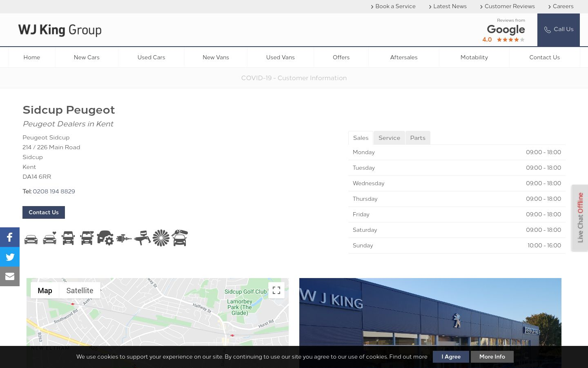The width and height of the screenshot is (588, 368).
Task: Open the Live Chat Offline side tab
Action: pos(580,218)
